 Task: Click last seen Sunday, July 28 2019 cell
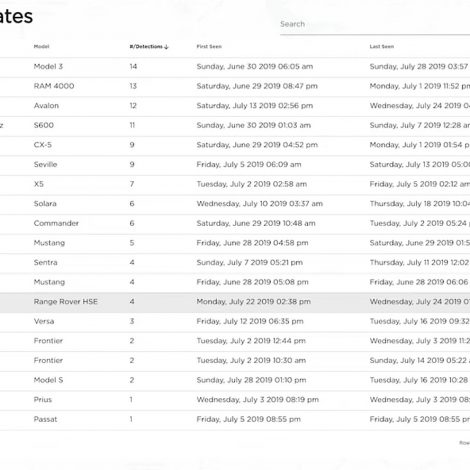419,67
